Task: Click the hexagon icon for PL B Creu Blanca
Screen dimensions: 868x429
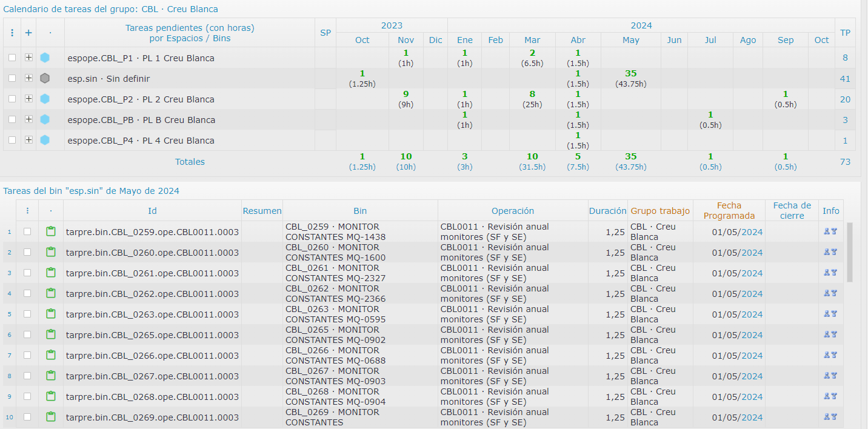Action: tap(45, 120)
